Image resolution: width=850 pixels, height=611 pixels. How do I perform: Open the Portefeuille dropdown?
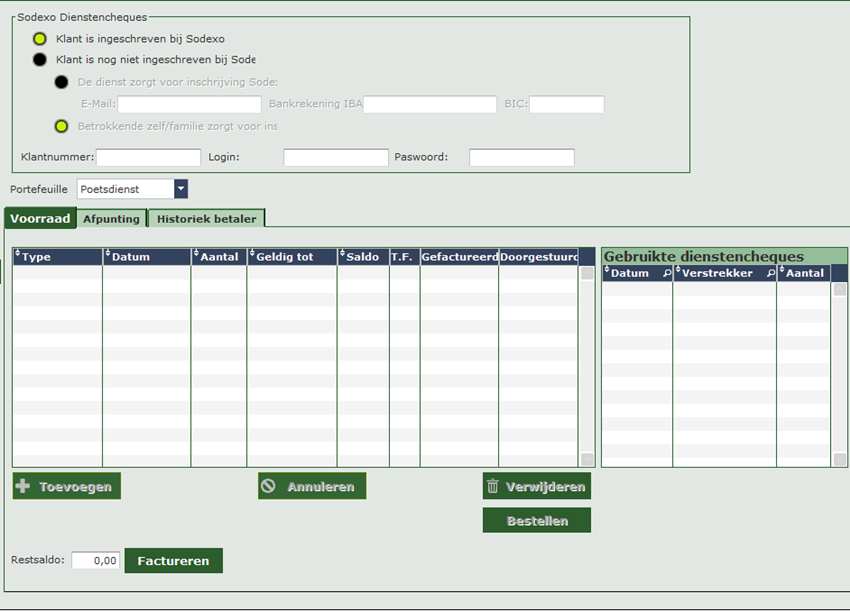tap(180, 189)
